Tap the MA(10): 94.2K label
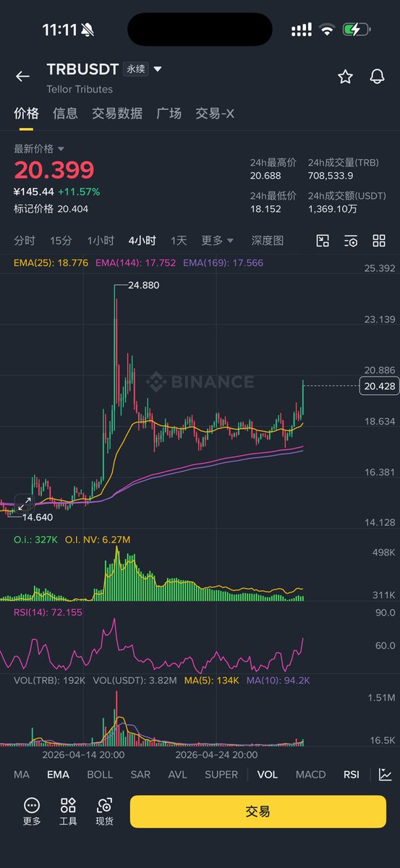Screen dimensions: 400x868 click(x=278, y=681)
